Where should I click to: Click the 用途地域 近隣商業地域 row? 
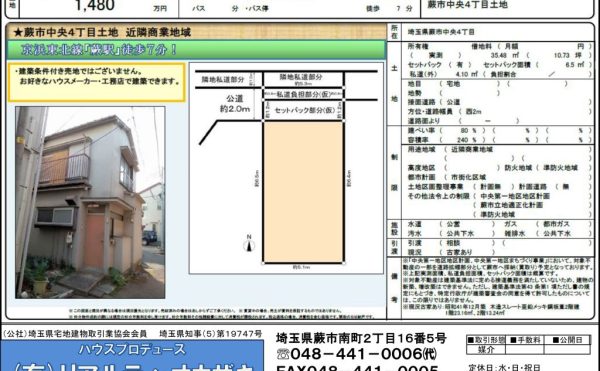[497, 149]
